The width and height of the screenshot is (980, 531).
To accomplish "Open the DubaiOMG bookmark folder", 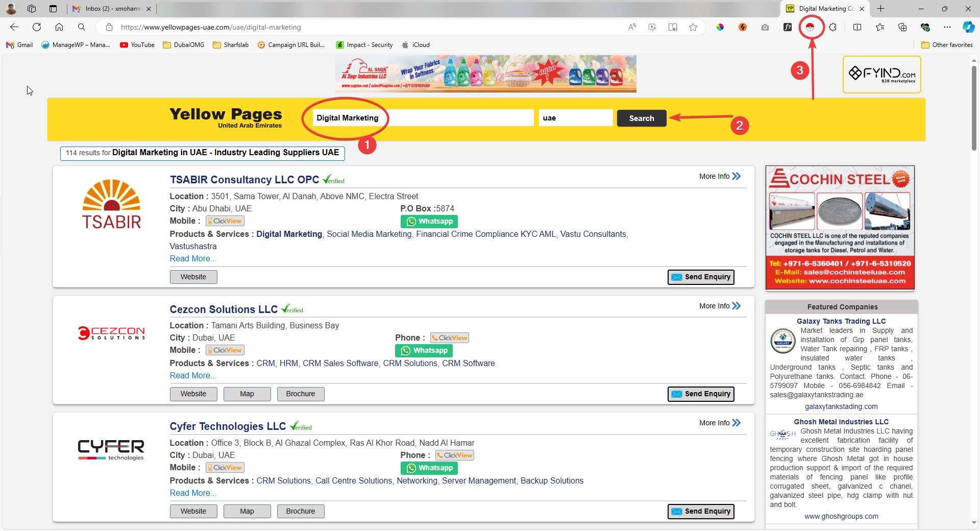I will (x=184, y=45).
